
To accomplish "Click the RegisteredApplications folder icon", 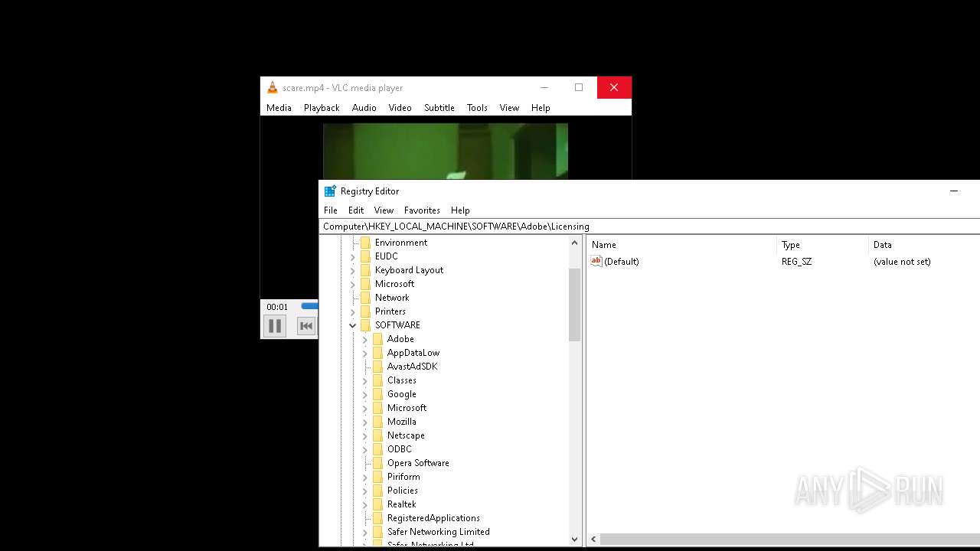I will (x=377, y=518).
